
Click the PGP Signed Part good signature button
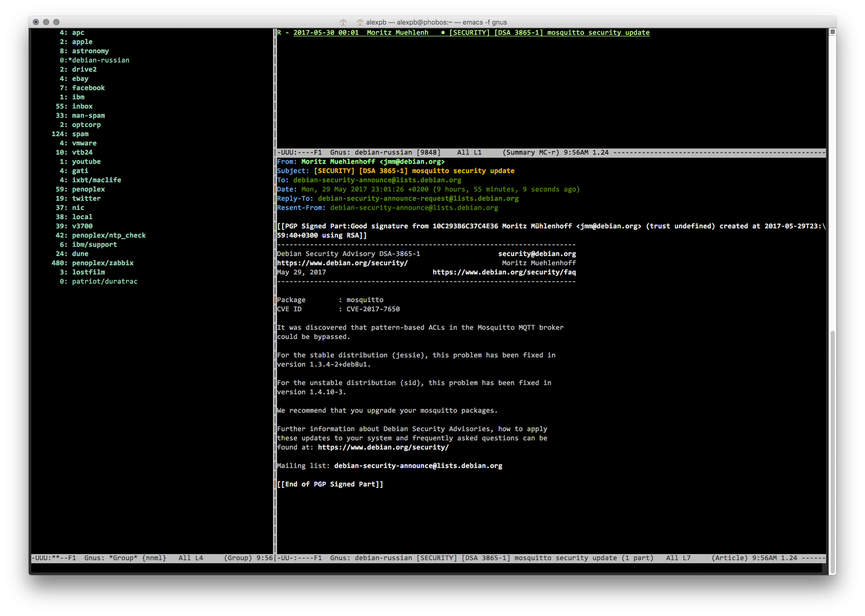click(551, 230)
